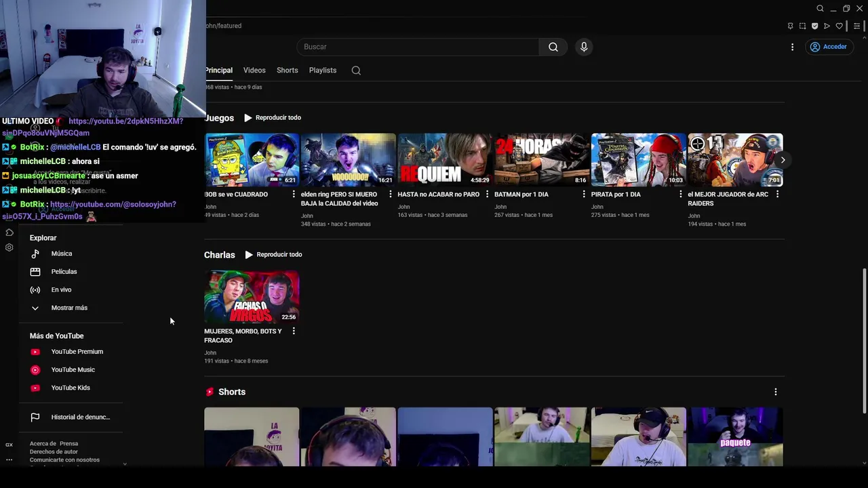Switch to the Videos tab
868x488 pixels.
pyautogui.click(x=254, y=70)
